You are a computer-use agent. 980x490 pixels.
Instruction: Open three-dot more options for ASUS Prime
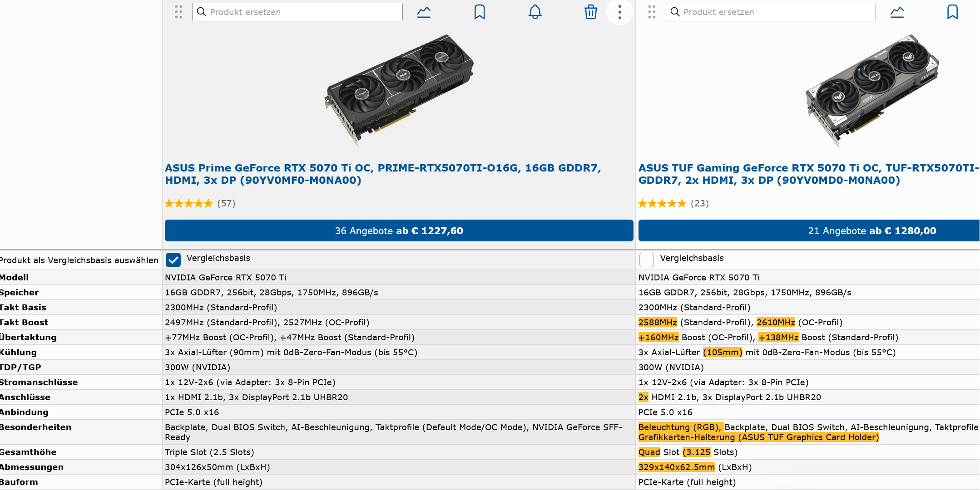pyautogui.click(x=620, y=12)
